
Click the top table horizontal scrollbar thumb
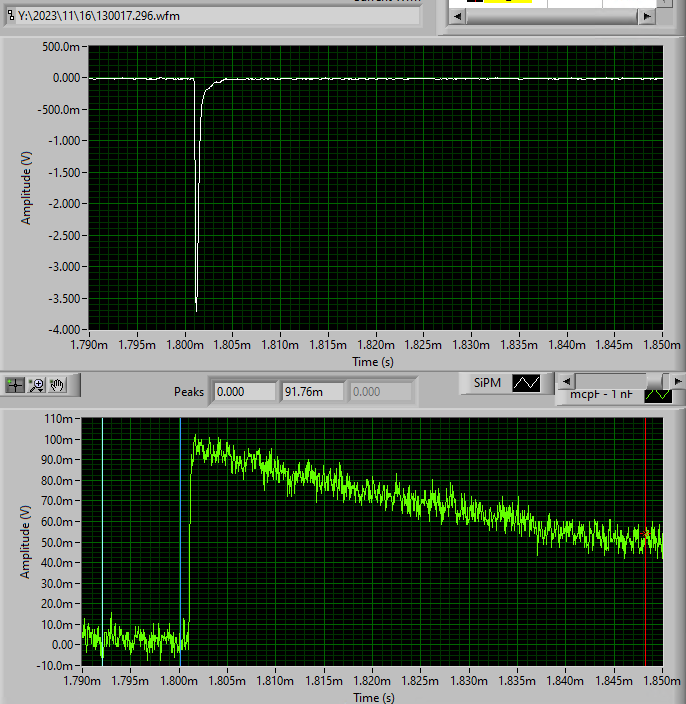tap(552, 17)
